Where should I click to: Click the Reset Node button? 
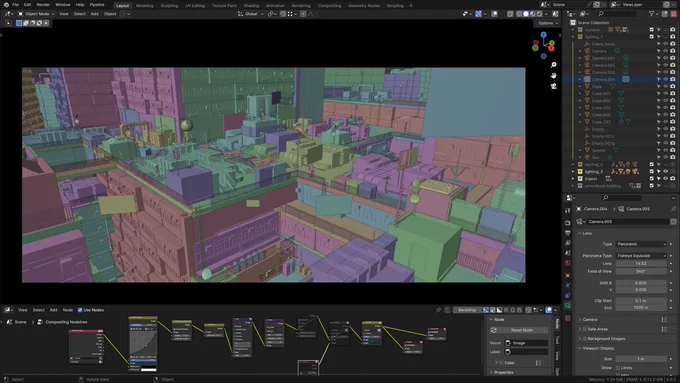[522, 331]
